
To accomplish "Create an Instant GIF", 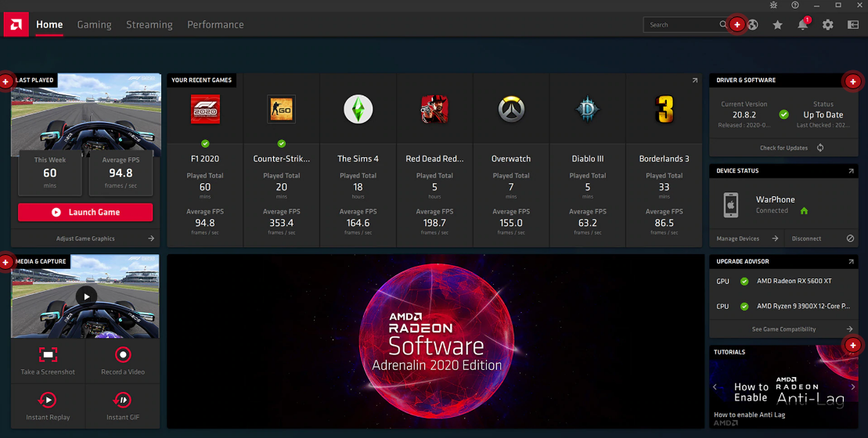I will pos(123,405).
